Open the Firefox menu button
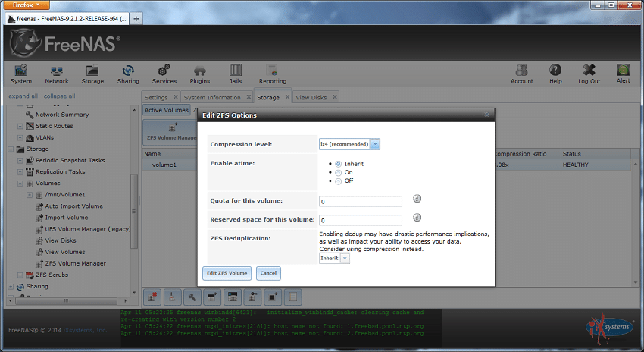 click(27, 5)
